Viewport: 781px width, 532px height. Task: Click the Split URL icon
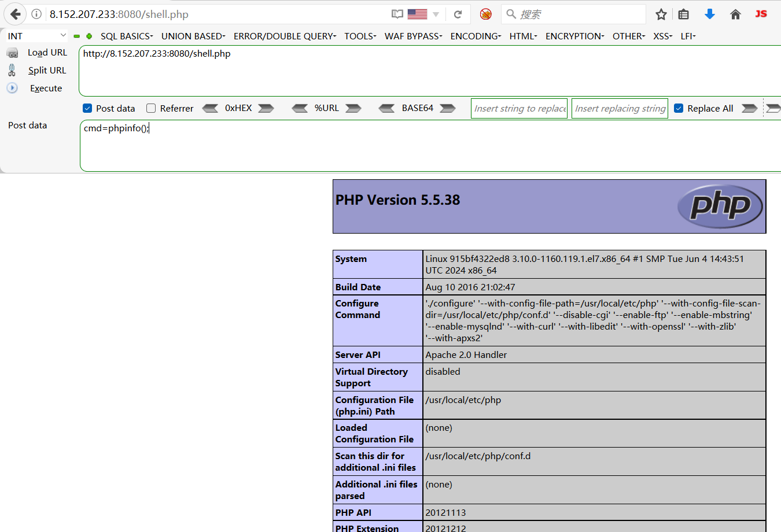pos(12,71)
